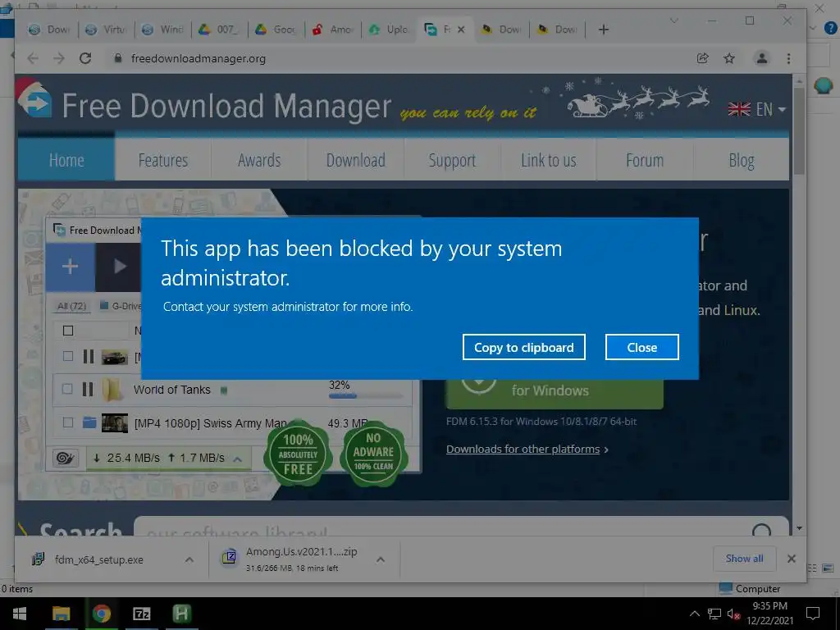The image size is (840, 630).
Task: Open Windows Start menu
Action: (x=20, y=614)
